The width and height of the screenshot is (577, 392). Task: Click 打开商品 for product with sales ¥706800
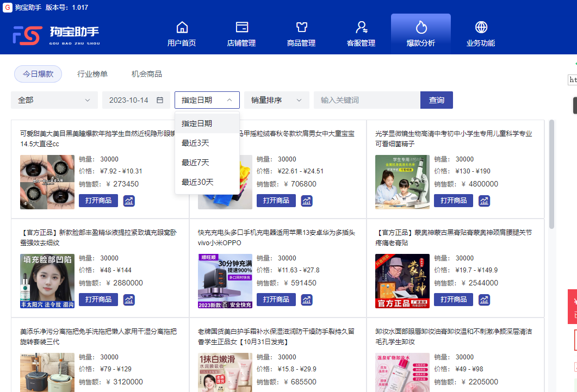276,201
